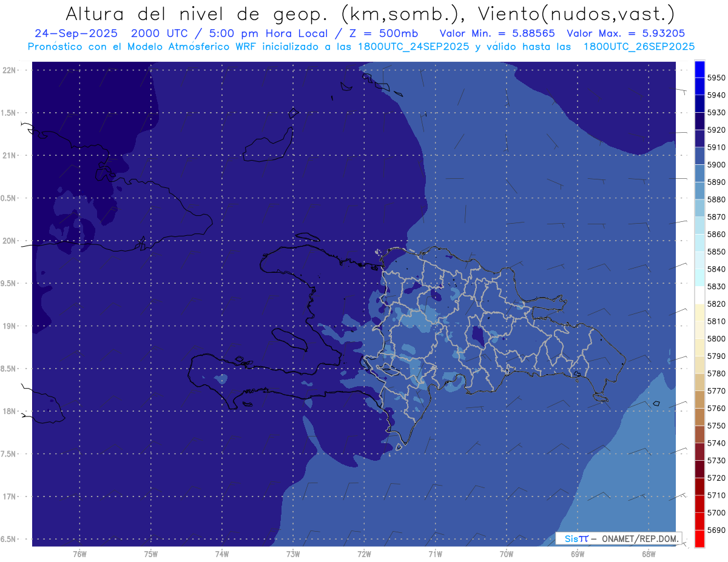Click the '5820' colorbar value
This screenshot has width=728, height=562.
point(716,304)
